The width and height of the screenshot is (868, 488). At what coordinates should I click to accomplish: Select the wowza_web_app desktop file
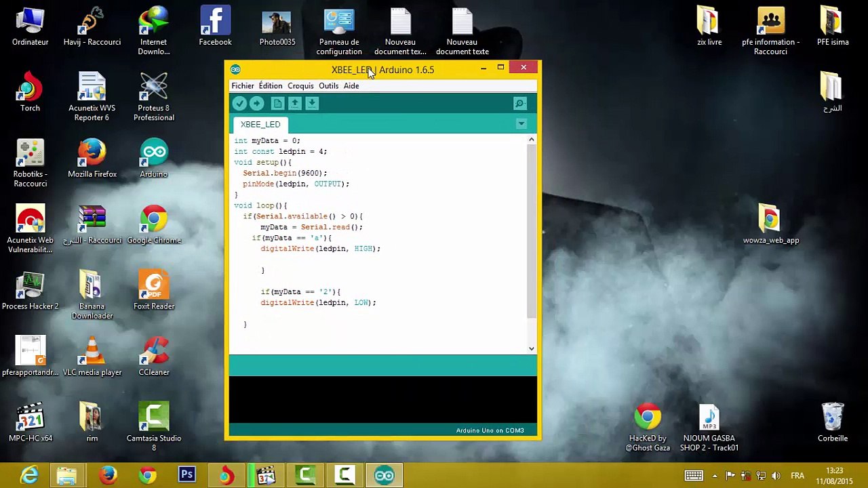tap(771, 224)
